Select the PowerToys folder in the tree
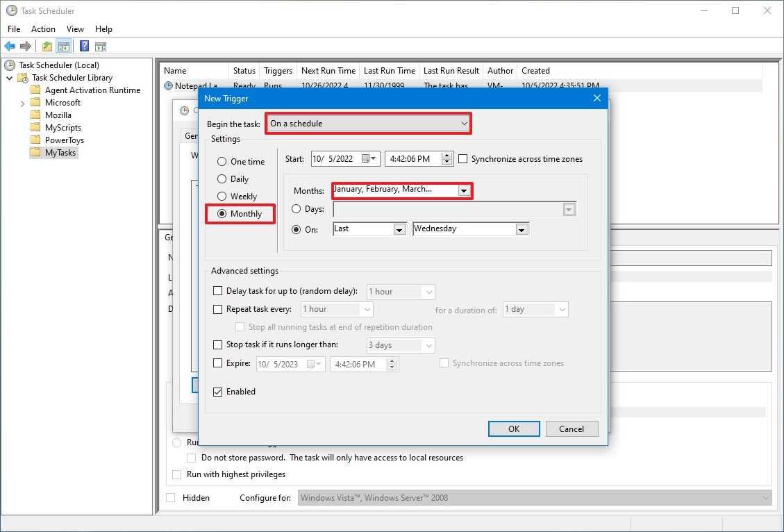 pos(64,140)
